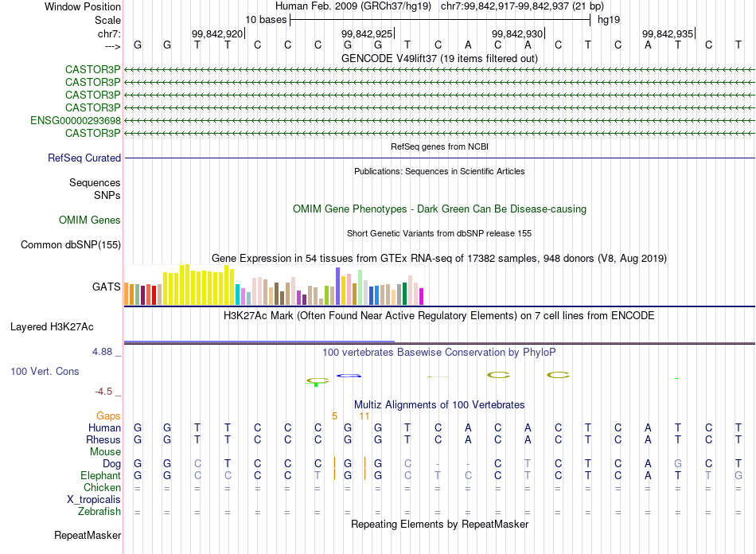Click the orange gap count 11
This screenshot has height=554, width=756.
[364, 416]
